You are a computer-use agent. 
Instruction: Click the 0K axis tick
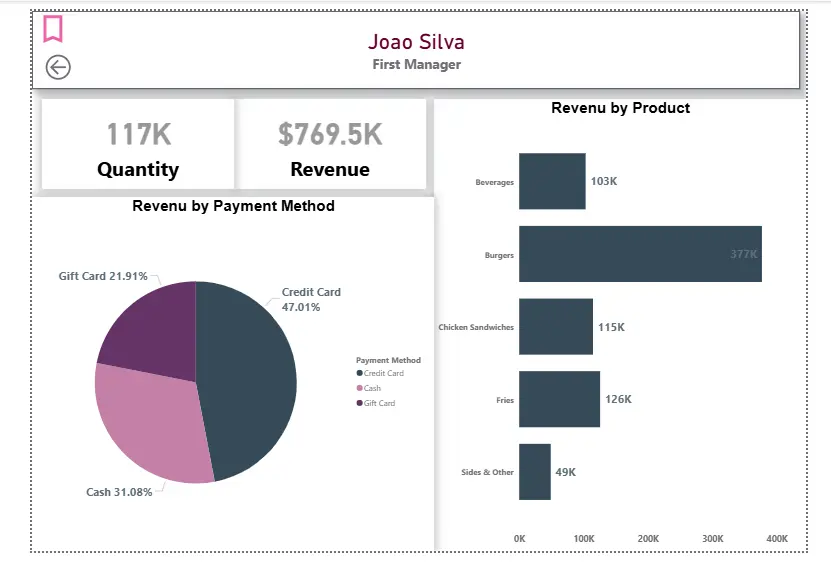pyautogui.click(x=519, y=539)
